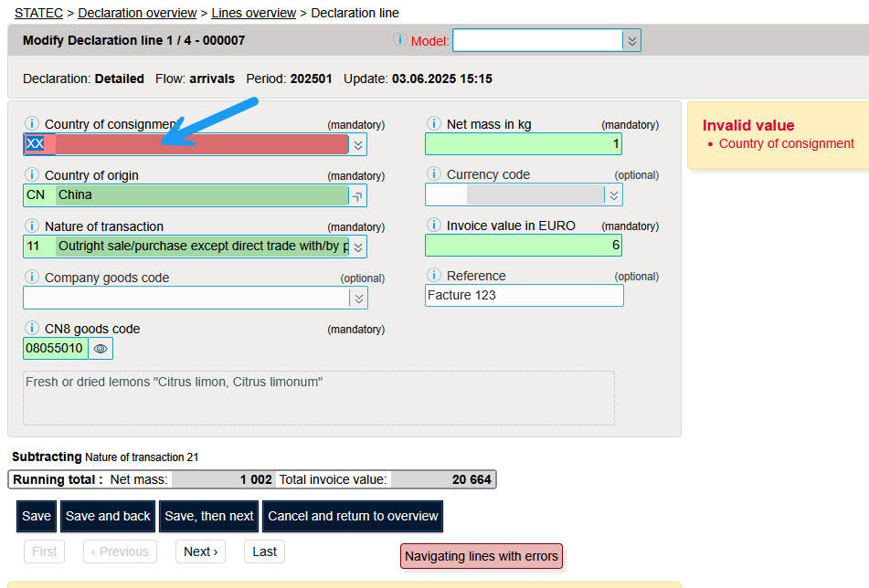Expand the Model dropdown
Screen dimensions: 869x588
(x=631, y=40)
